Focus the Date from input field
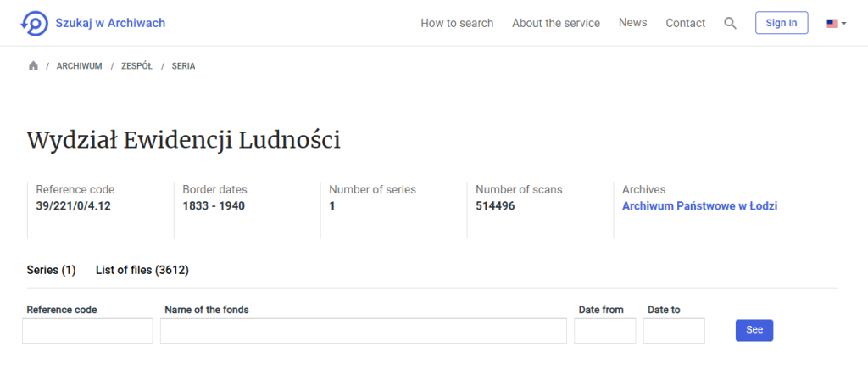Viewport: 868px width, 370px height. coord(605,331)
